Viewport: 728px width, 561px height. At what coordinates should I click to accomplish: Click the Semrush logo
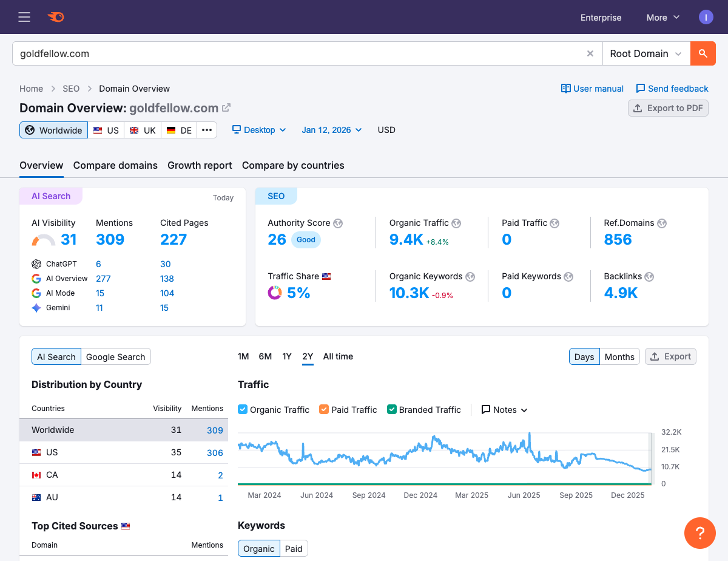point(56,17)
